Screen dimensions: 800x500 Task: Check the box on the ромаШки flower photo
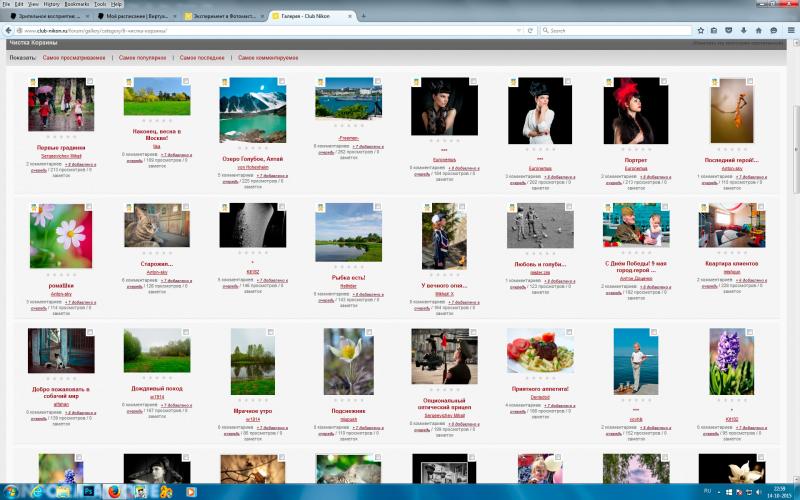pos(88,207)
